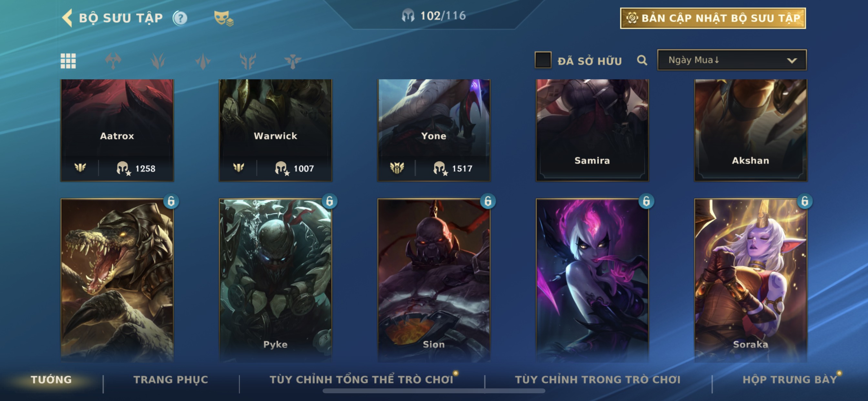Filter champions by the first role icon

(113, 61)
